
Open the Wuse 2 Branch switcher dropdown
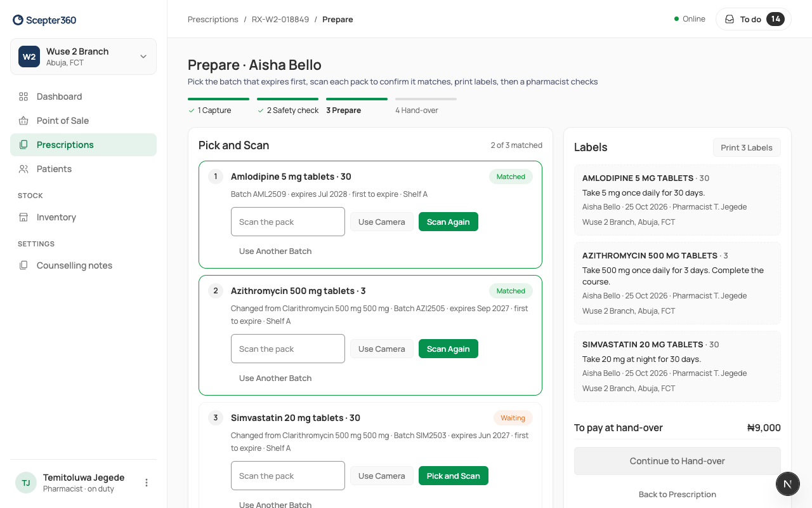tap(83, 57)
